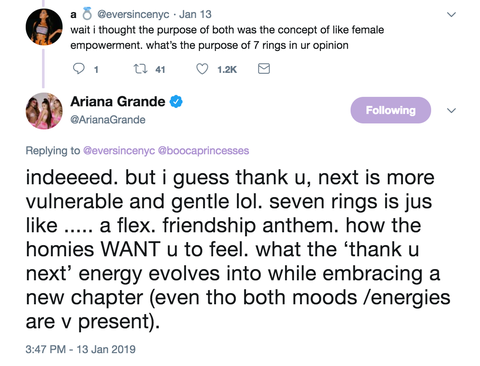Open options chevron next to Following button
Screen dimensions: 480x366
451,110
